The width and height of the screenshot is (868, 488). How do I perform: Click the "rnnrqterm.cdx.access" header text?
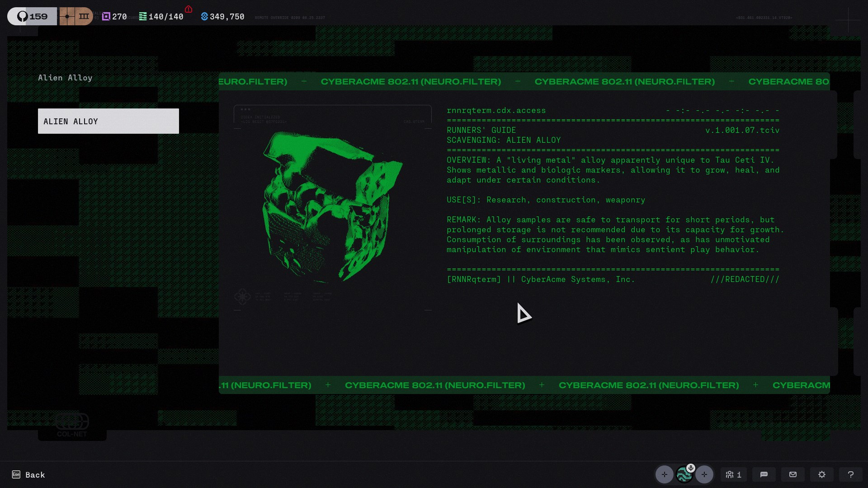(496, 110)
